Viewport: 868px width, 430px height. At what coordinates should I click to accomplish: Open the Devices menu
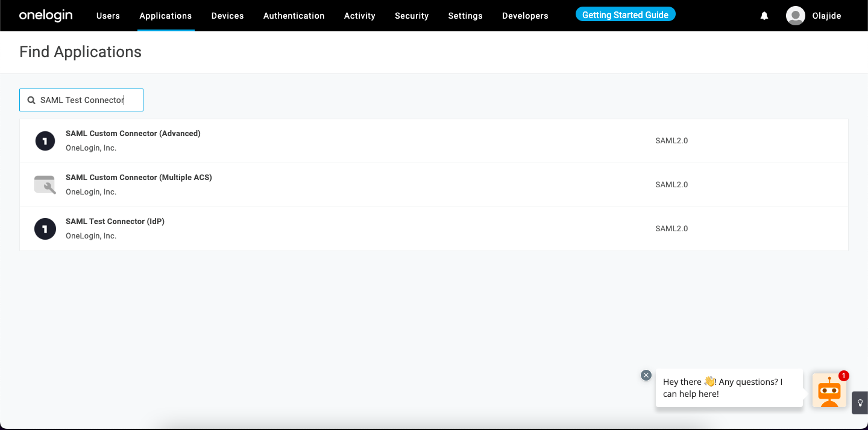point(228,16)
